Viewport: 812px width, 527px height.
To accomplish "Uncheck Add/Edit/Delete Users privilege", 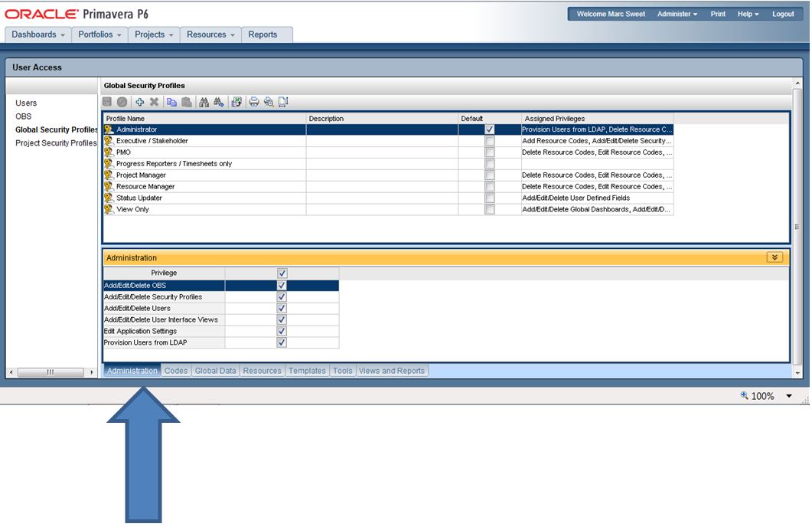I will point(282,309).
